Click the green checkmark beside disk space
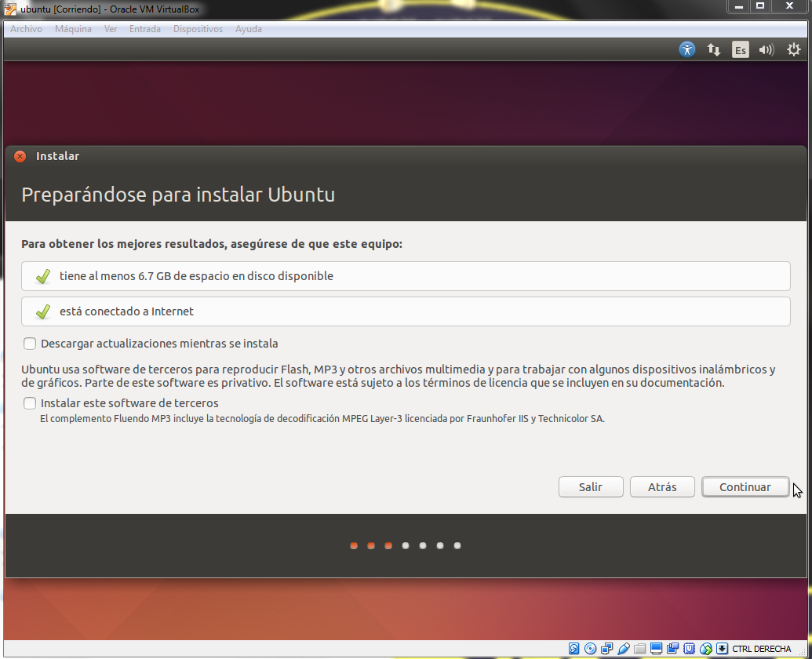Viewport: 812px width, 659px height. 43,276
